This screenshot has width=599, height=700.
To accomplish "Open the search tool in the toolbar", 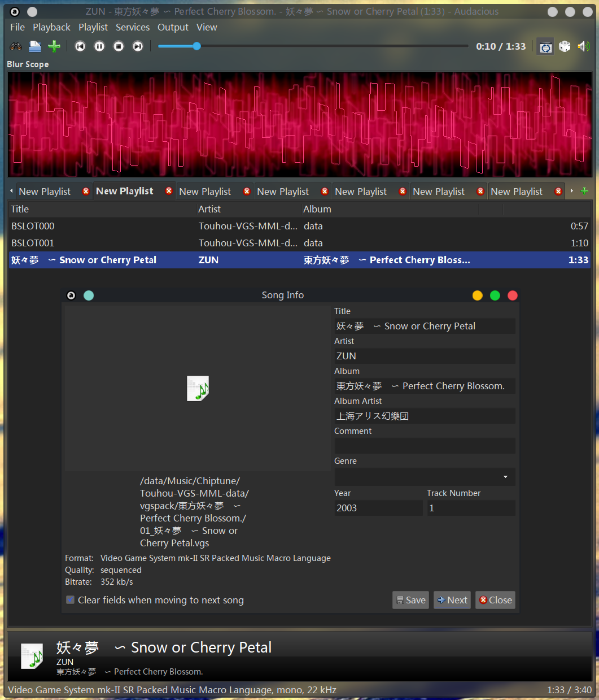I will click(x=16, y=46).
